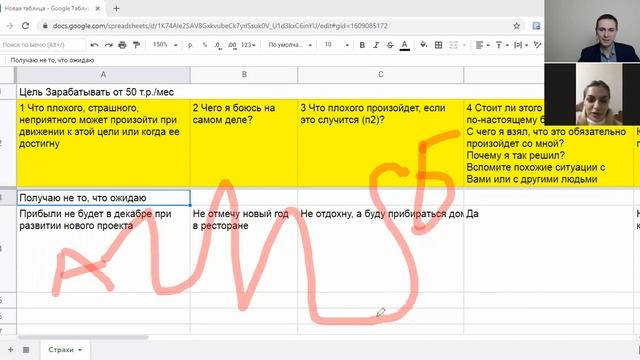Click cell containing 'Да'
This screenshot has height=360, width=640.
click(549, 249)
